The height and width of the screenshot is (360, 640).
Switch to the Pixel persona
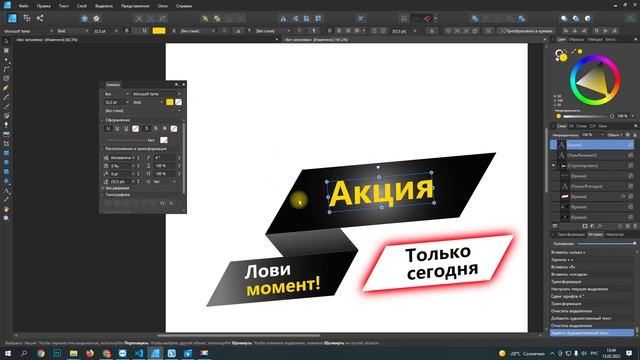coord(27,18)
